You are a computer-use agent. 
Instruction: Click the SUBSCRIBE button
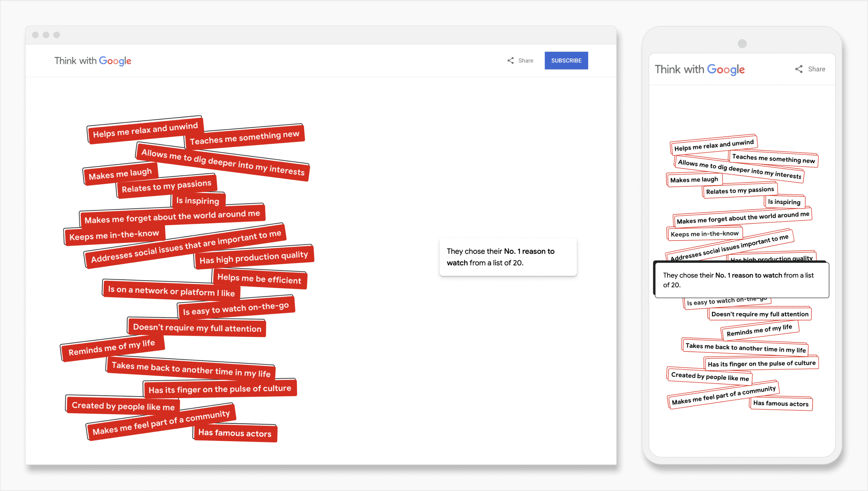[566, 60]
